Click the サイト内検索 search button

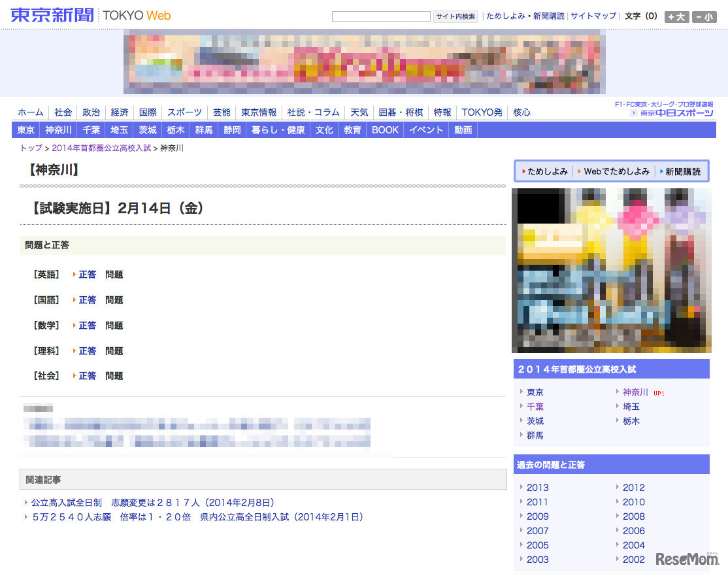(455, 16)
